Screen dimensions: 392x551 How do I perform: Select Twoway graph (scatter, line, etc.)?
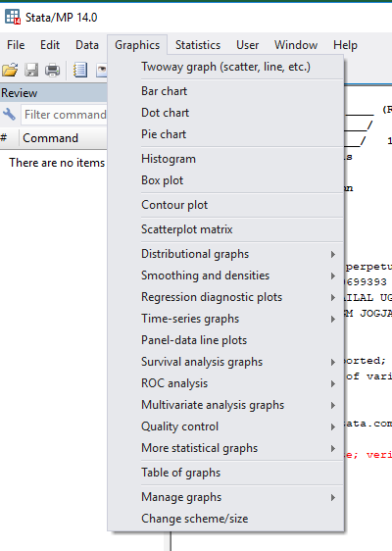click(x=225, y=67)
